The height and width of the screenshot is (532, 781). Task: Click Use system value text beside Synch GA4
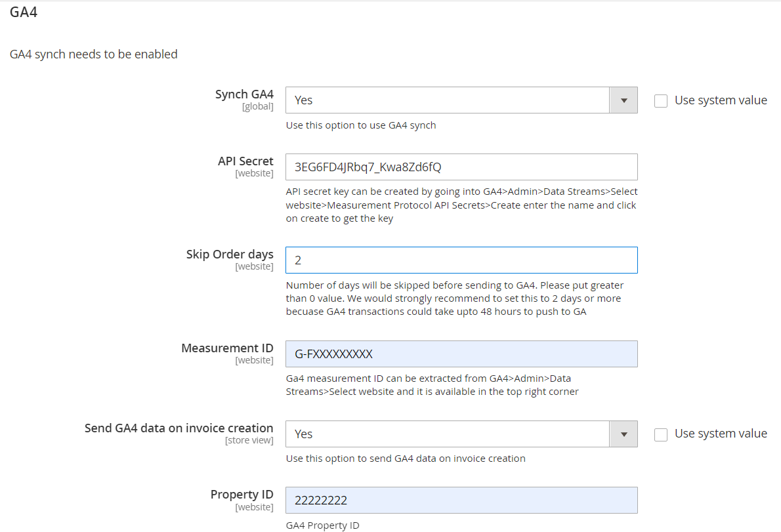point(721,100)
